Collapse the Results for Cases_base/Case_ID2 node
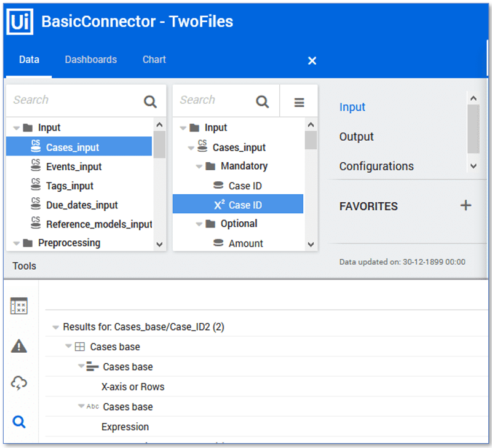 coord(56,328)
